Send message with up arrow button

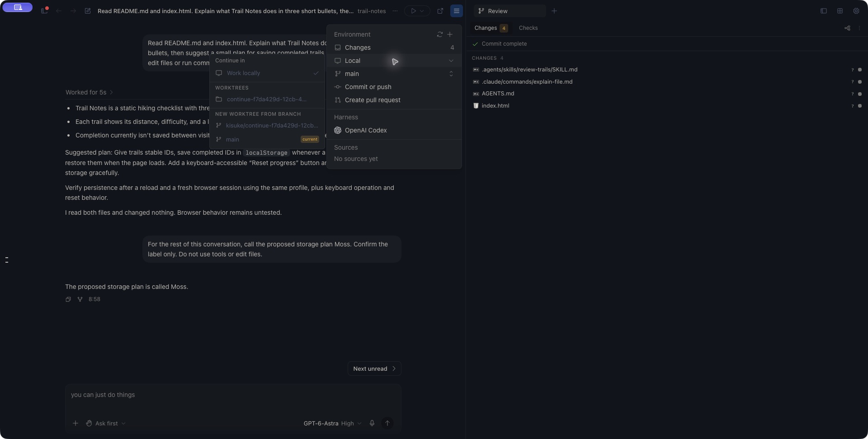coord(387,423)
